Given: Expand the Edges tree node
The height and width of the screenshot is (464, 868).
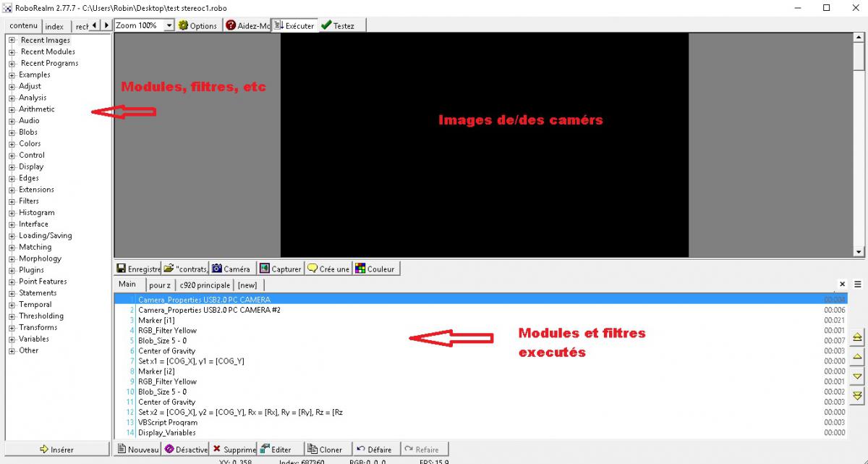Looking at the screenshot, I should coord(12,179).
